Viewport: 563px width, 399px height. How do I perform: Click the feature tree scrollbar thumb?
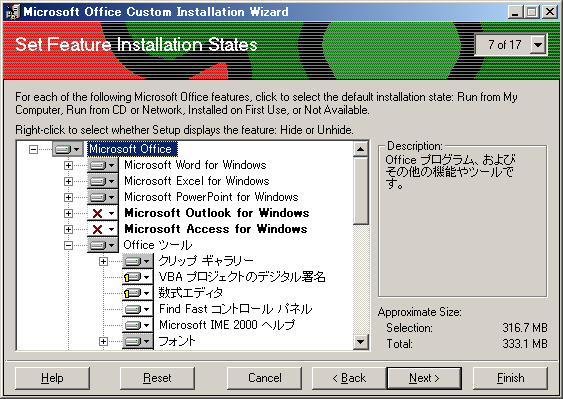pyautogui.click(x=360, y=191)
